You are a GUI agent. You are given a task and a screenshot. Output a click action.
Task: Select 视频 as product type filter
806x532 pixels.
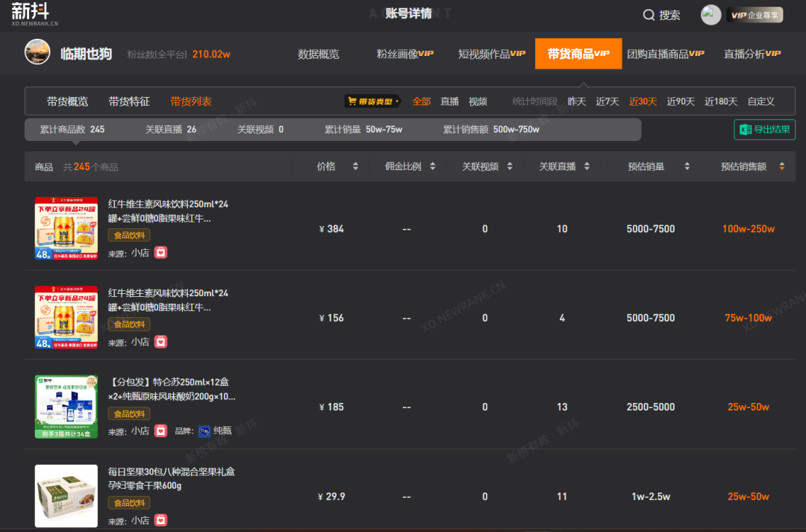478,101
